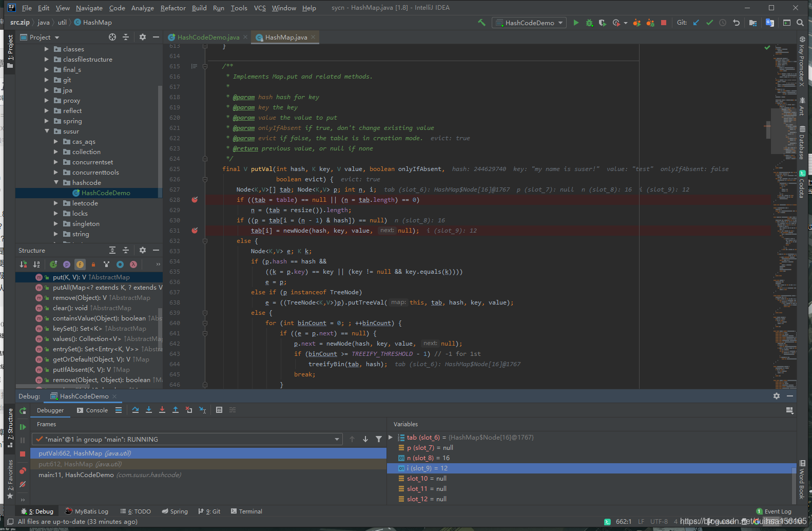Click the Git rollback arrow
Image resolution: width=812 pixels, height=531 pixels.
736,23
